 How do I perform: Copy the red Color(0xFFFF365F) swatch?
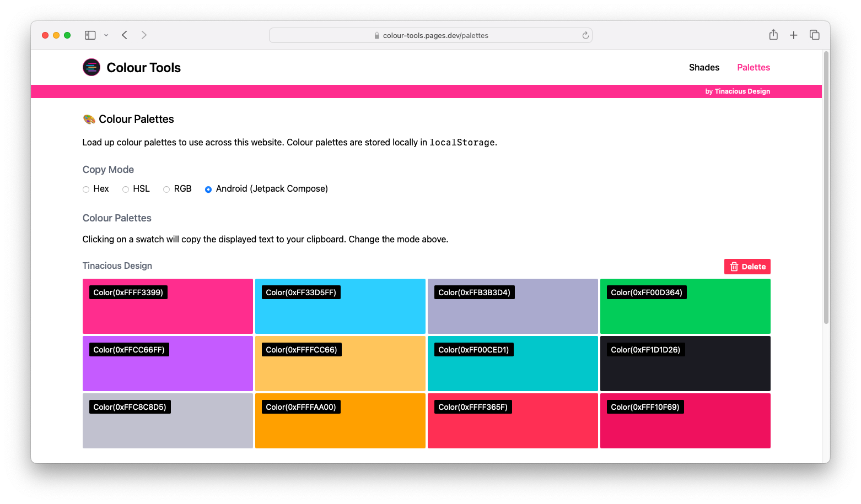pos(513,420)
